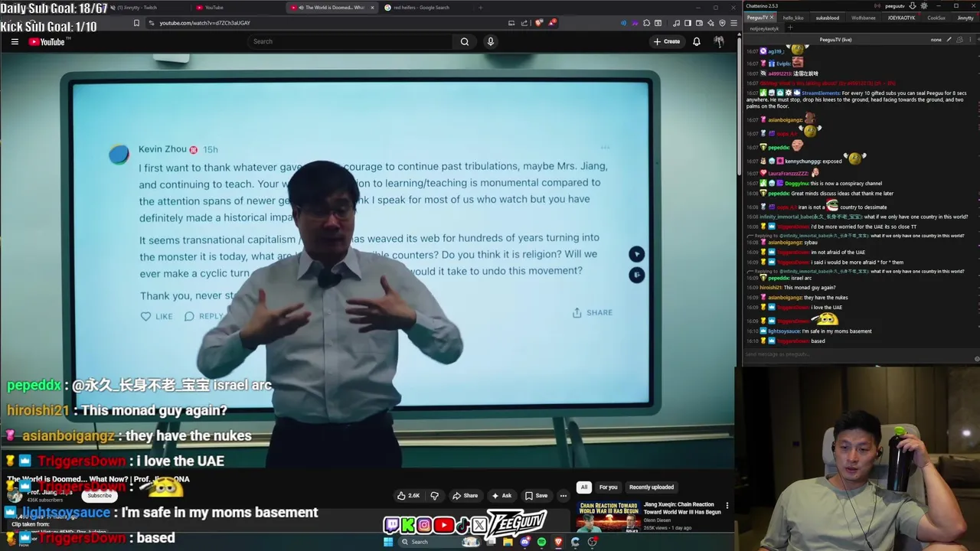Open Discord from the taskbar
Image resolution: width=980 pixels, height=551 pixels.
click(524, 542)
